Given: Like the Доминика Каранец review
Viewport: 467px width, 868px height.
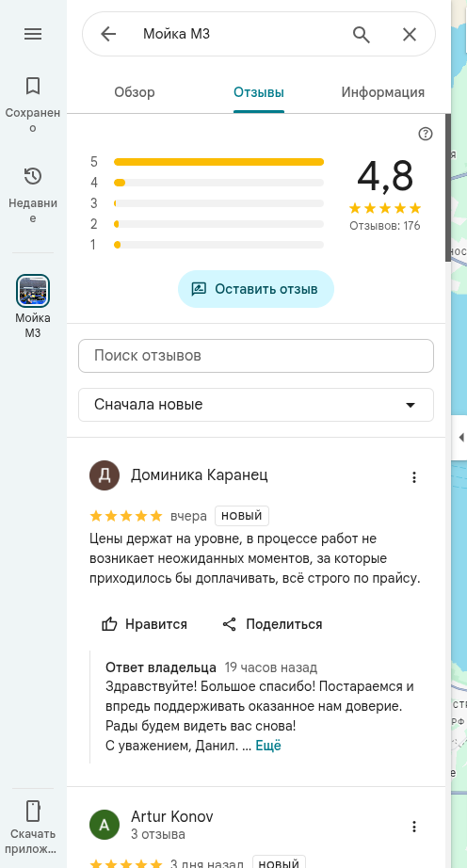Looking at the screenshot, I should 144,624.
